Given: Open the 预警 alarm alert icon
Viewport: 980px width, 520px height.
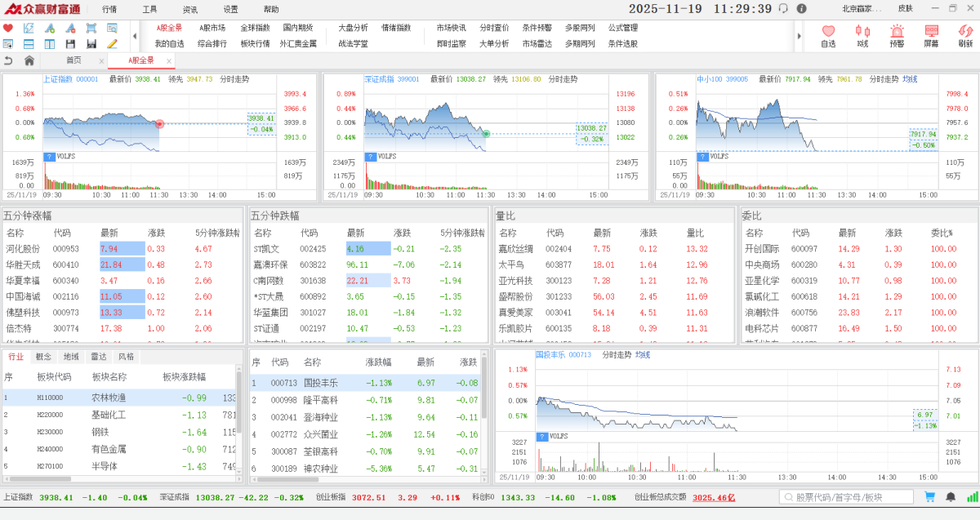Looking at the screenshot, I should pyautogui.click(x=897, y=35).
